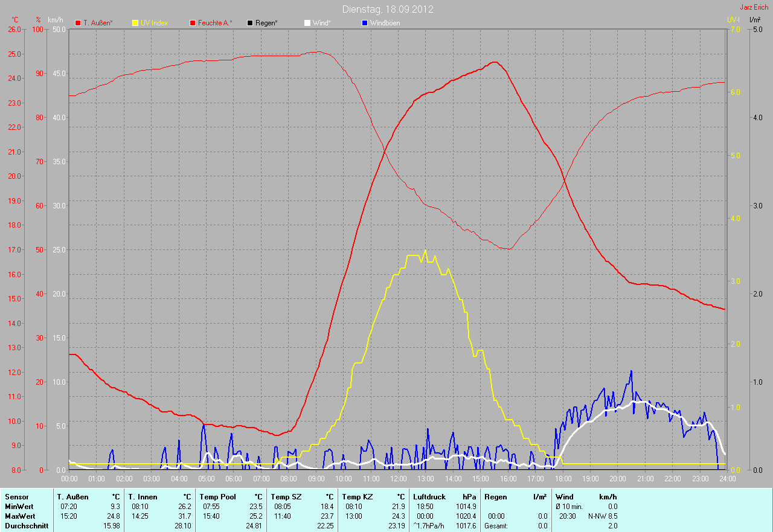Select the Feuchte A. legend square
This screenshot has height=532, width=773.
(193, 23)
